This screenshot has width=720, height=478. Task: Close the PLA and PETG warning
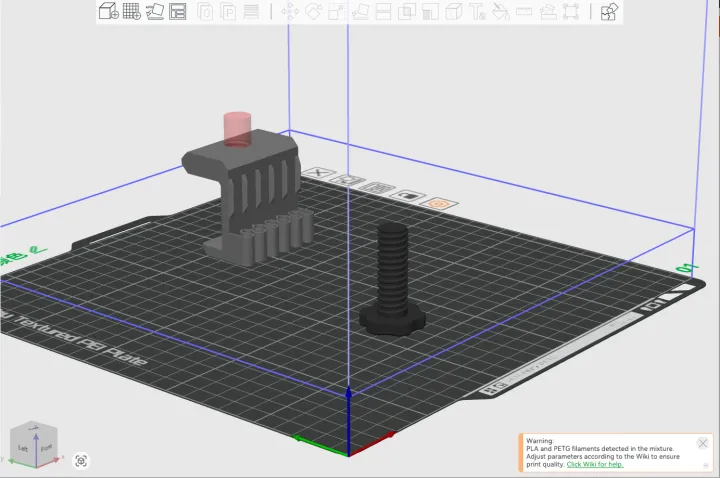[x=703, y=443]
